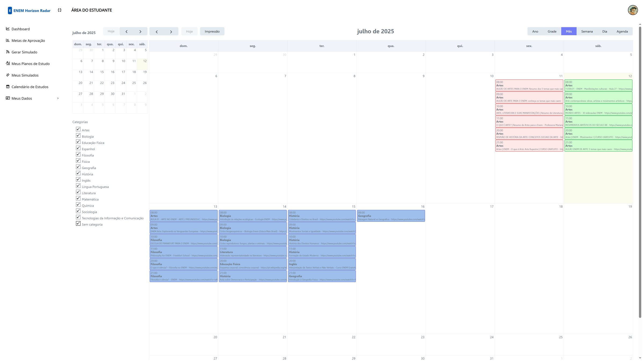
Task: Click the page vertical scrollbar
Action: tap(640, 172)
